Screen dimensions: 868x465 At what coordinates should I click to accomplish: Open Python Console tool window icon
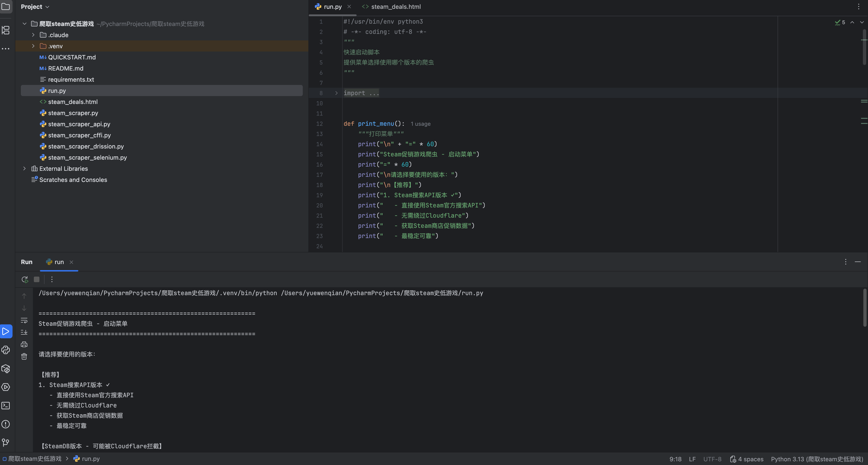6,350
